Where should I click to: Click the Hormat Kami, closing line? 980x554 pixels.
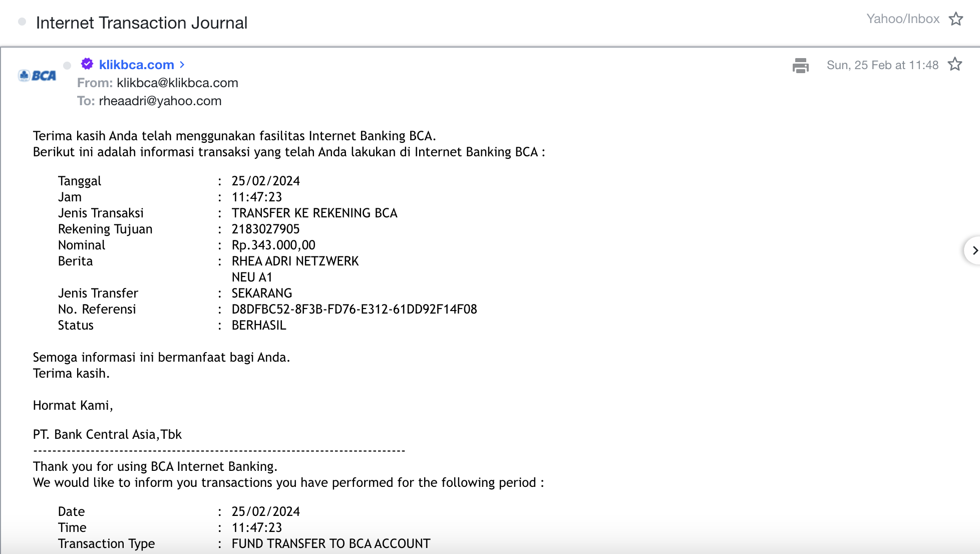pos(73,405)
